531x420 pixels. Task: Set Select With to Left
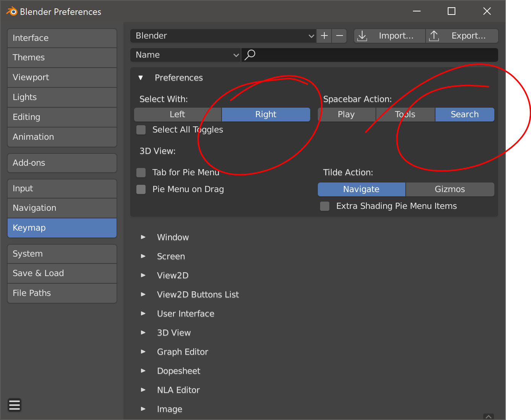(x=178, y=115)
